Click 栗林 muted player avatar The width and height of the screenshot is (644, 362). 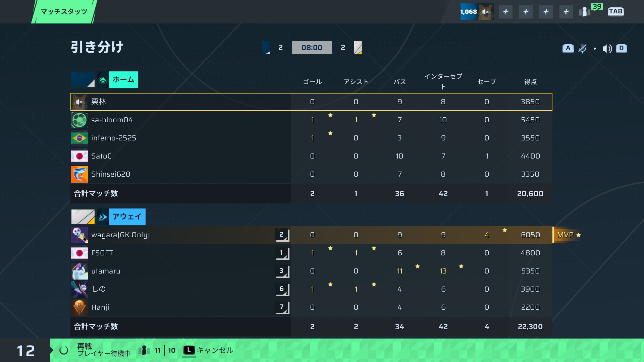coord(79,102)
